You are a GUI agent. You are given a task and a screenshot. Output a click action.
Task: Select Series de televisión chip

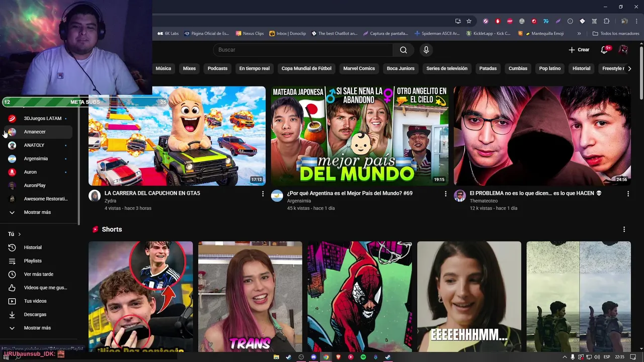(447, 68)
